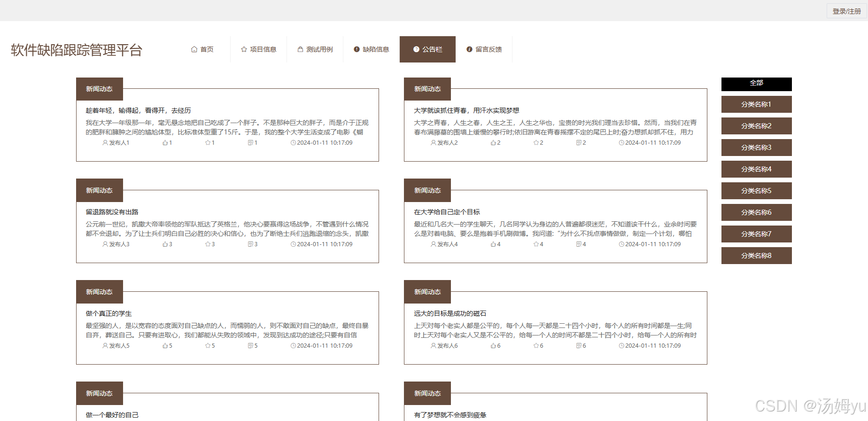Click the favorite star icon on 发布人1 post
Screen dimensions: 868x421
(208, 143)
